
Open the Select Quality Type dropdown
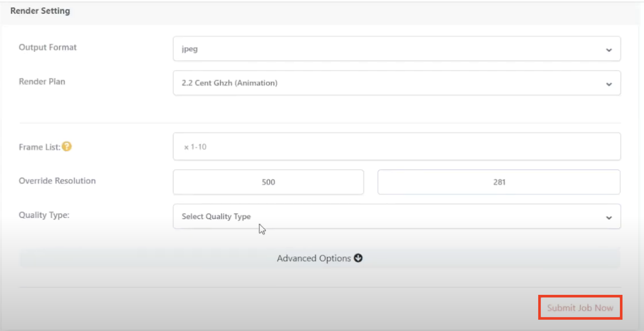pyautogui.click(x=397, y=216)
